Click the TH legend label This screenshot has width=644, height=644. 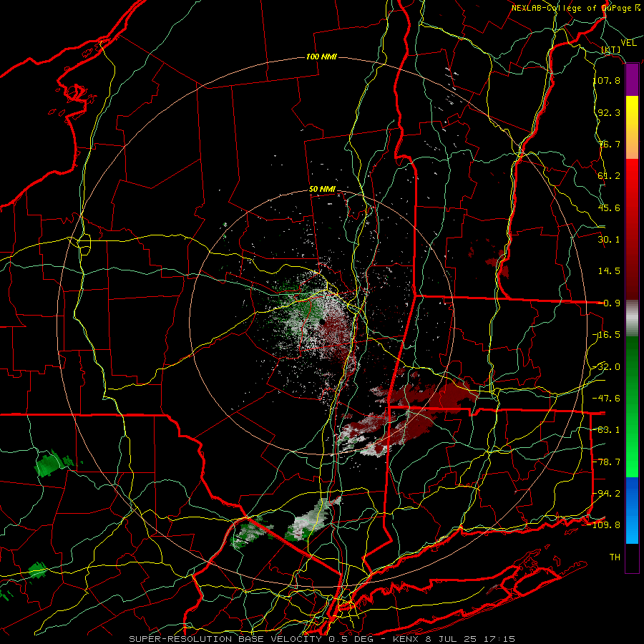coord(615,557)
